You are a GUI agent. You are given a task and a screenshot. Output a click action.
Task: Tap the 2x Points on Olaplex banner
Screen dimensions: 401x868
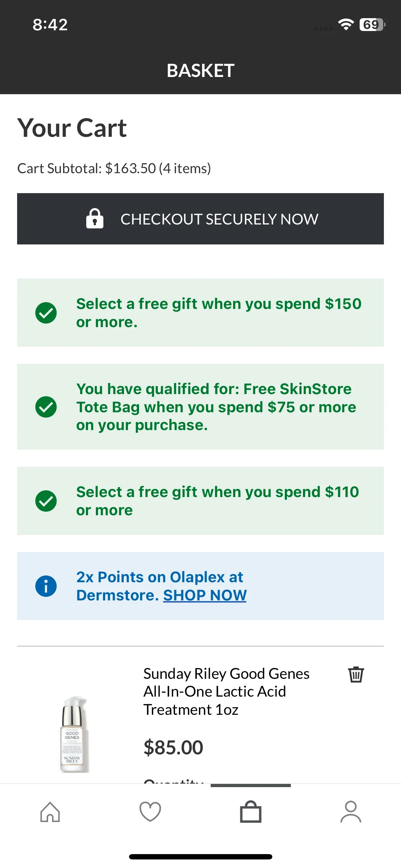tap(200, 586)
